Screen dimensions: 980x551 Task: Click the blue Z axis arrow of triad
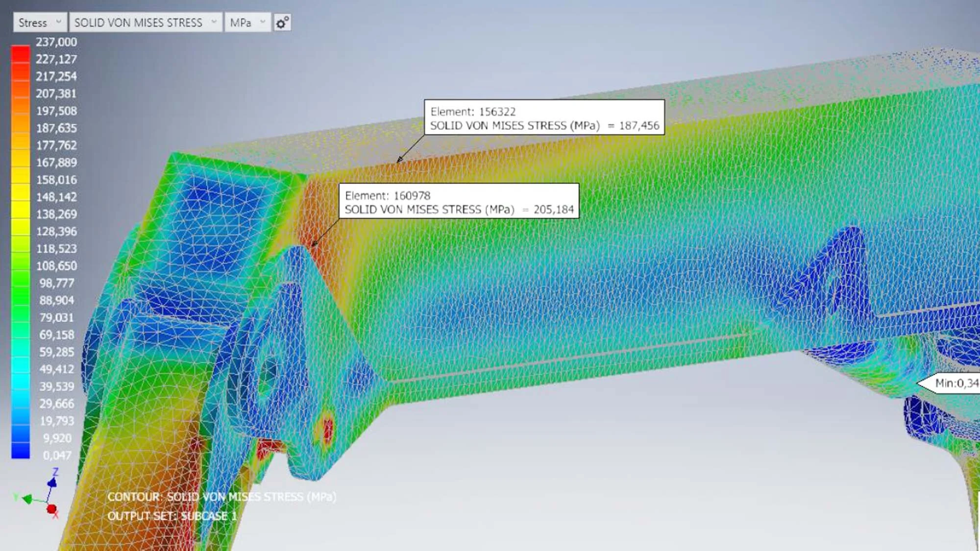(52, 482)
